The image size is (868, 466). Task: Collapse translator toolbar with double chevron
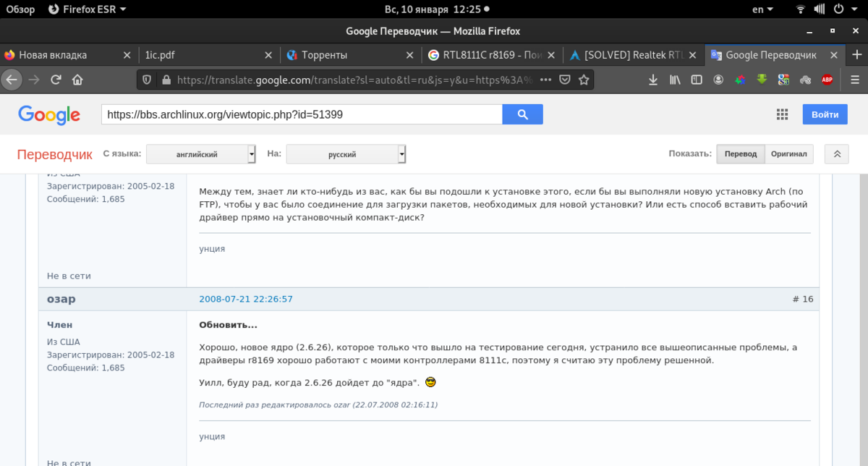837,154
